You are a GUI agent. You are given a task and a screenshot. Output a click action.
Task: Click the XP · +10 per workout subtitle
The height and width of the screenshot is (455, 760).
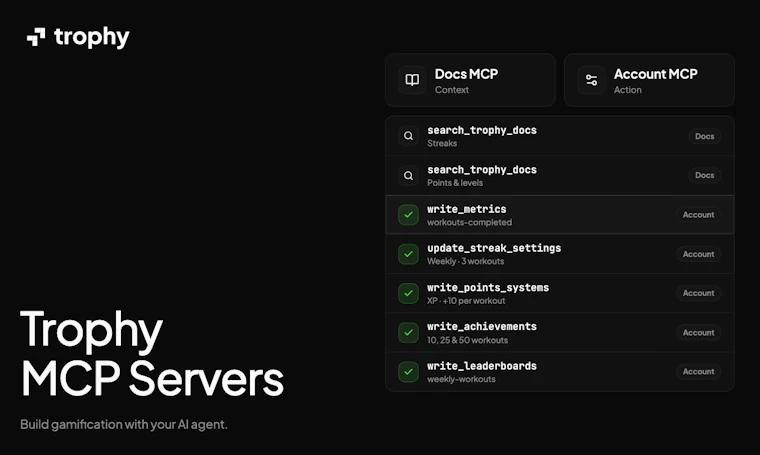tap(466, 300)
